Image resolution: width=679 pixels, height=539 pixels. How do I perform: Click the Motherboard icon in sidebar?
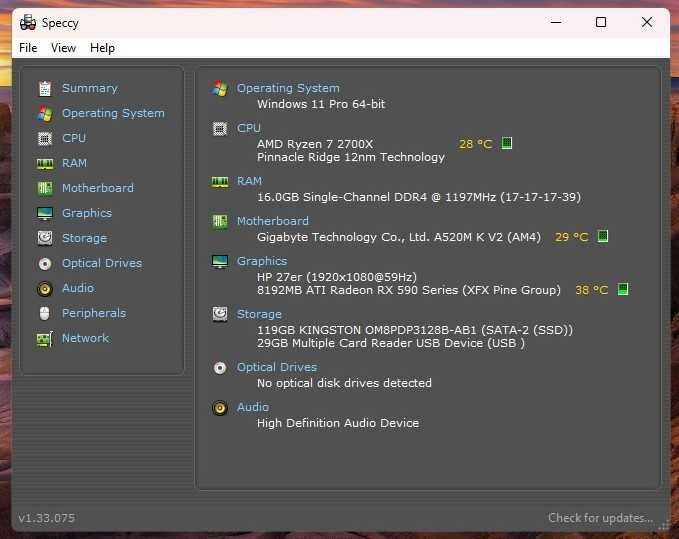tap(45, 188)
